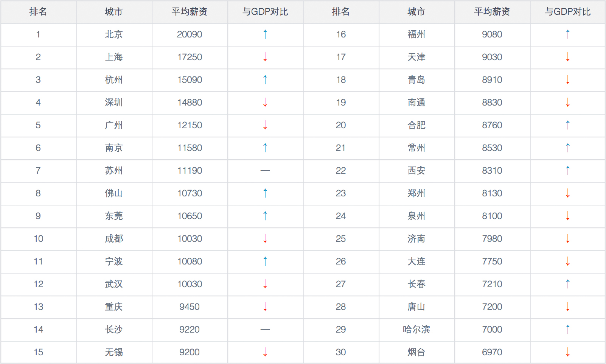Screen dimensions: 606x364
Task: Click the down arrow in the 深圳 row
Action: pos(265,103)
